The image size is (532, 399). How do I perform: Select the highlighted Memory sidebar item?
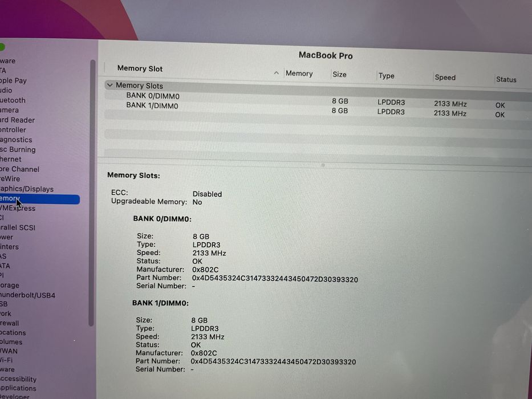(40, 199)
